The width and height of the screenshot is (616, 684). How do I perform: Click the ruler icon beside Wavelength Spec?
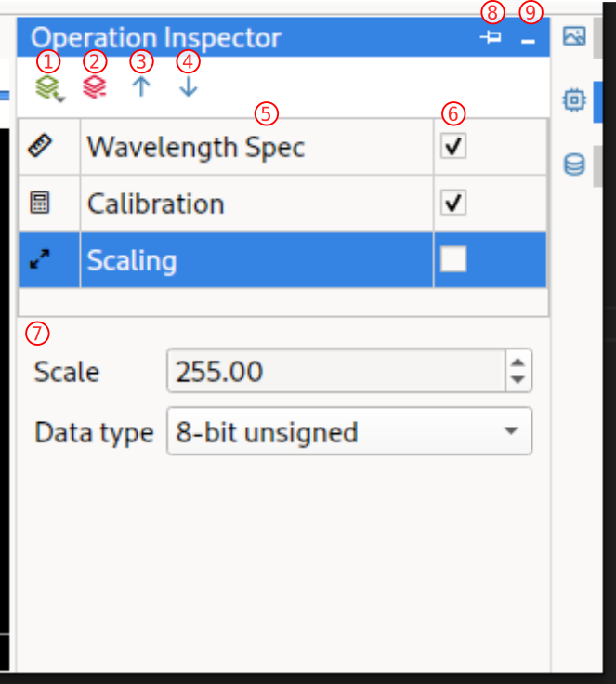coord(40,146)
